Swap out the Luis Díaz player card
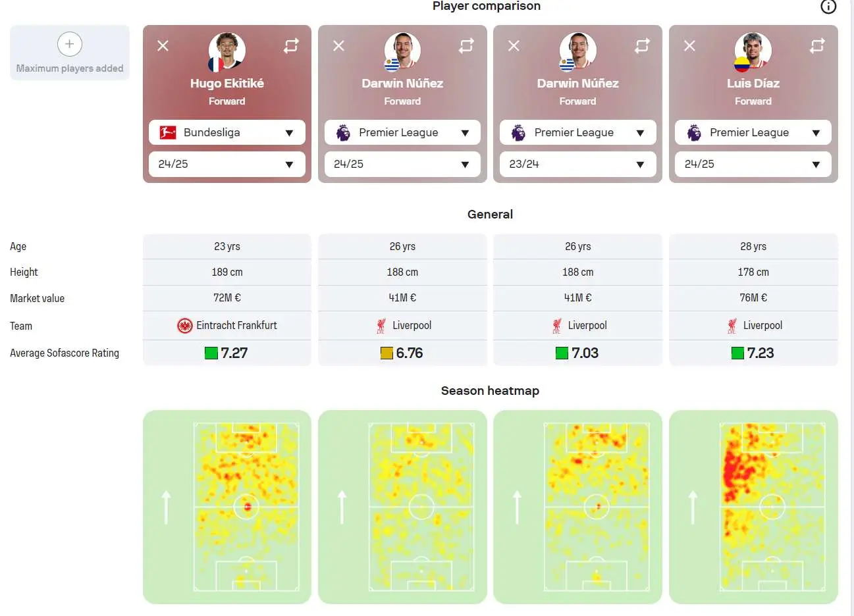The width and height of the screenshot is (854, 616). [817, 45]
